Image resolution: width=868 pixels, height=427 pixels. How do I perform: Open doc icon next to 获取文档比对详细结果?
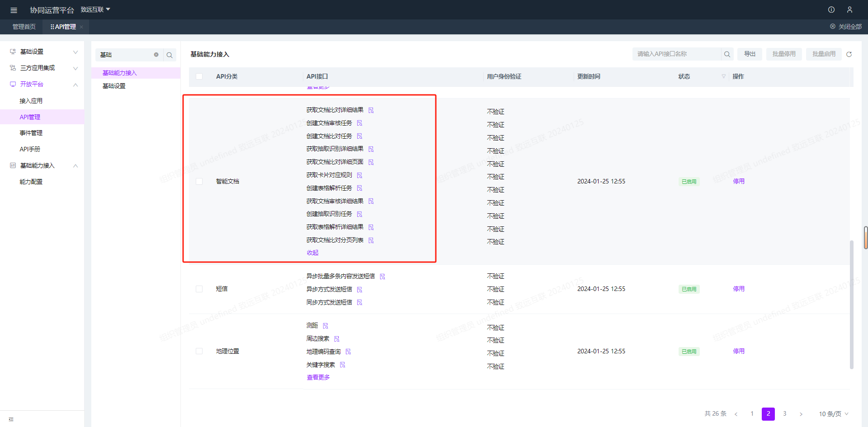[x=371, y=110]
